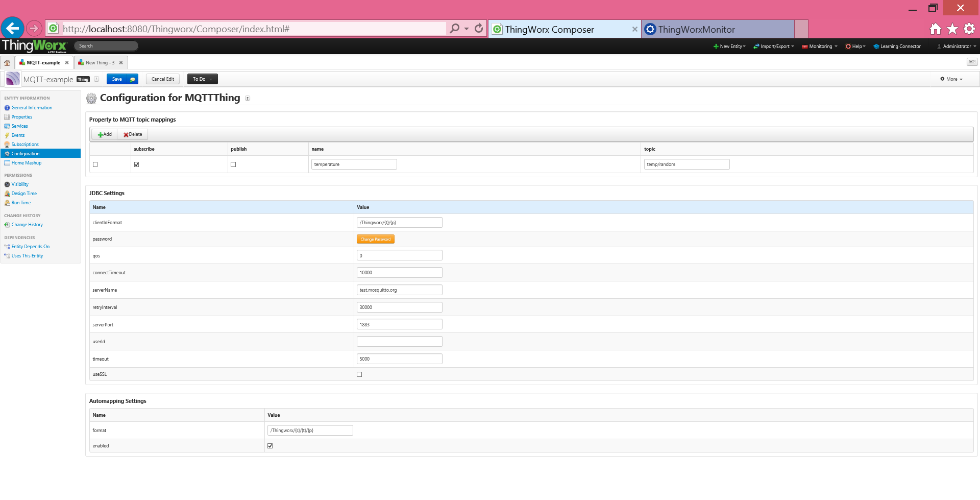Tick the row selection checkbox for temperature
The height and width of the screenshot is (500, 980).
(95, 164)
